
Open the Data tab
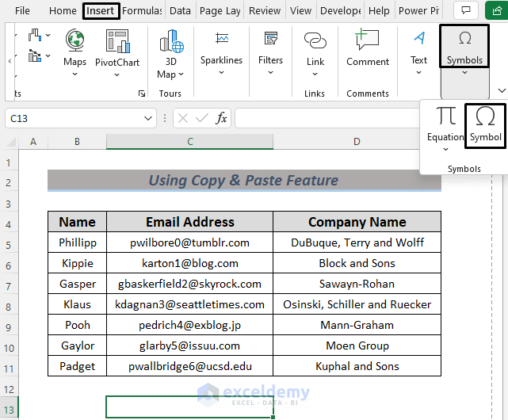click(180, 11)
